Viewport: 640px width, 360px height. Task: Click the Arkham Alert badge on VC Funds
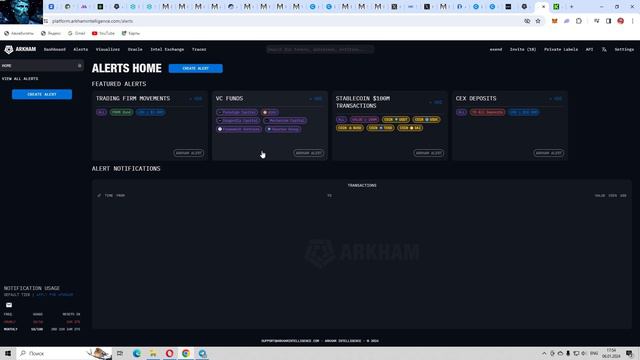(309, 153)
